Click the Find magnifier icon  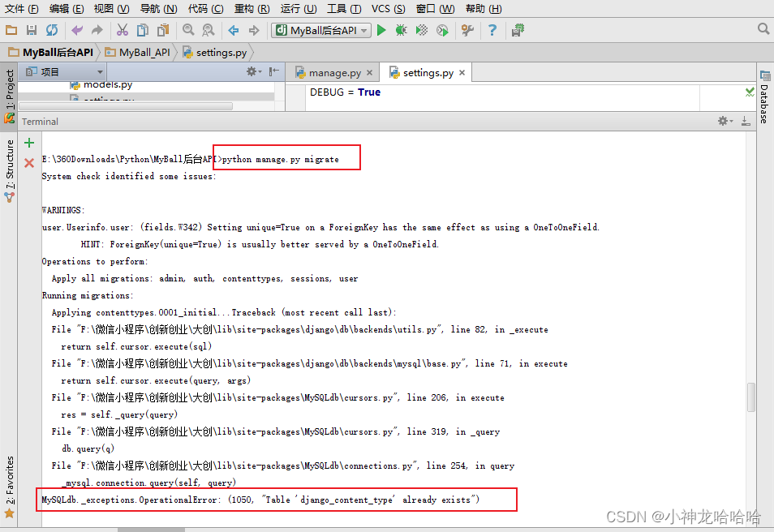pyautogui.click(x=188, y=30)
